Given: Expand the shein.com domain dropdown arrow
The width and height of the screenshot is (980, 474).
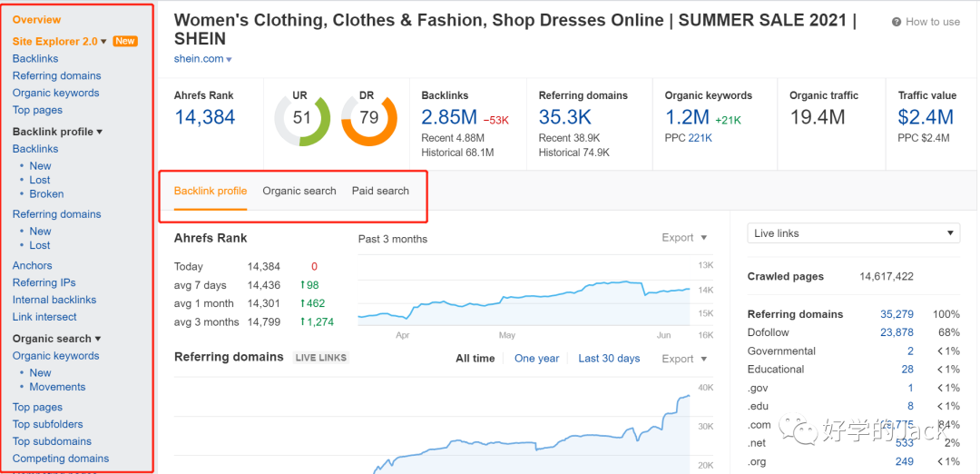Looking at the screenshot, I should pyautogui.click(x=230, y=60).
